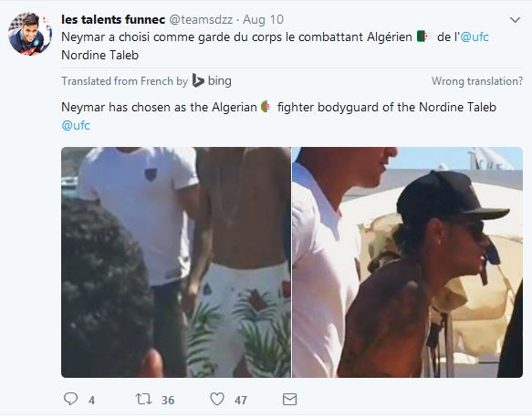
Task: Click the Translated from French by label
Action: point(124,81)
